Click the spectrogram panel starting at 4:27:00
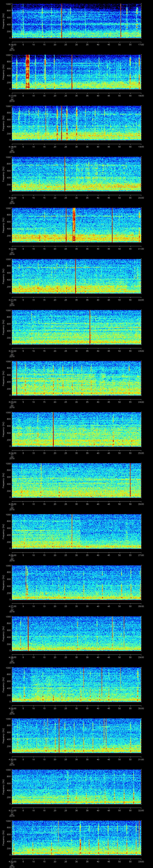Viewport: 153px width, 868px height. [76, 583]
